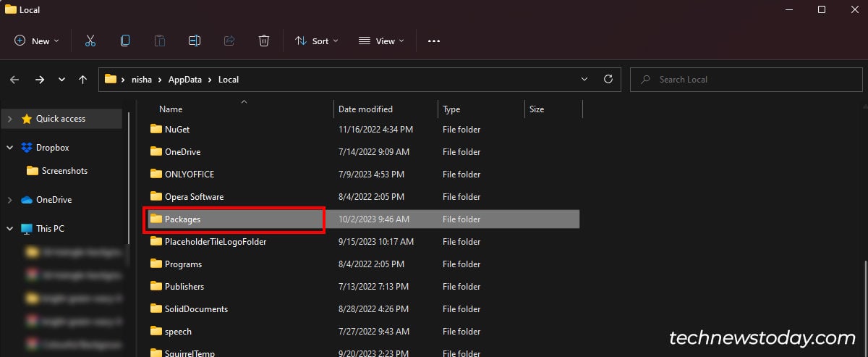Click the Copy icon in toolbar
Viewport: 868px width, 357px height.
tap(125, 41)
